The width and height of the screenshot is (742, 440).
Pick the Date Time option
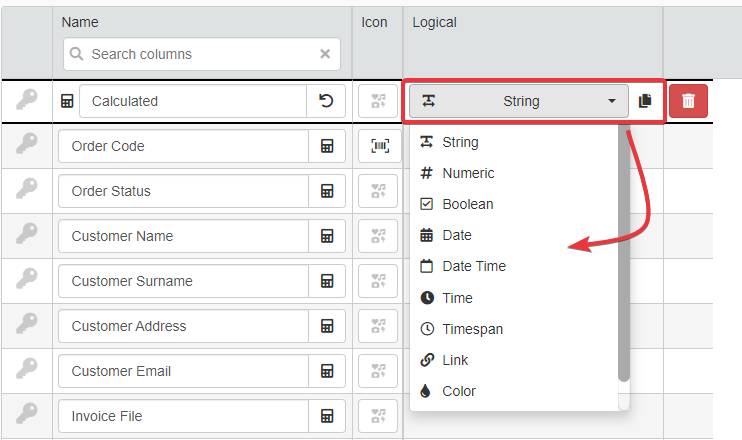coord(474,266)
